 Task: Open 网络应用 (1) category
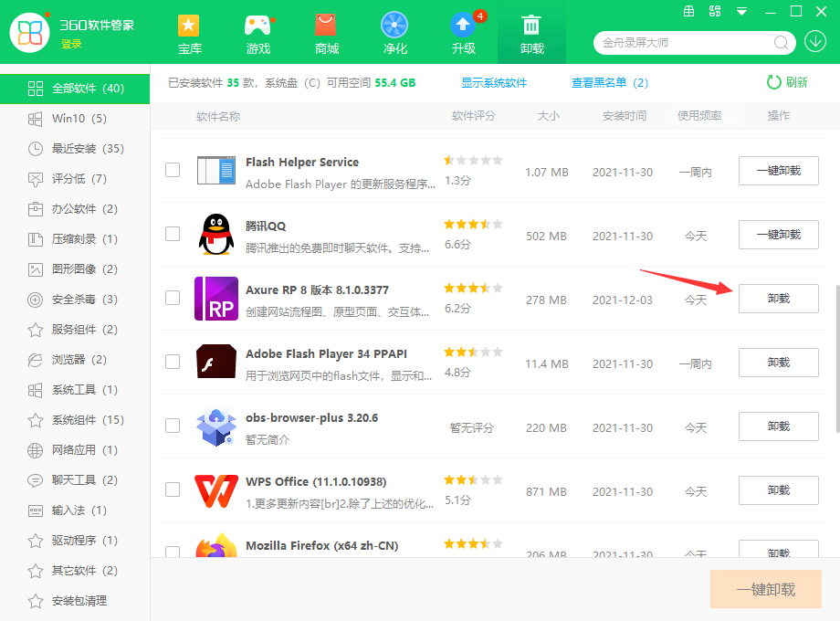coord(75,450)
